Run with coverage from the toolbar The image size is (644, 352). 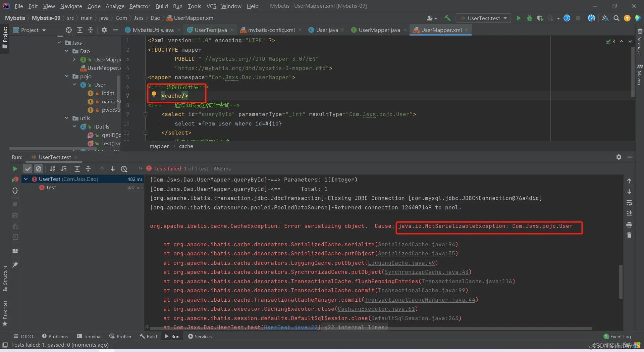[540, 18]
